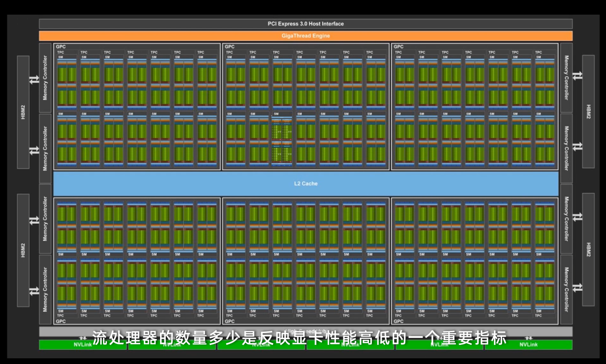
Task: Select the lower-left HBM2 memory block
Action: (23, 250)
